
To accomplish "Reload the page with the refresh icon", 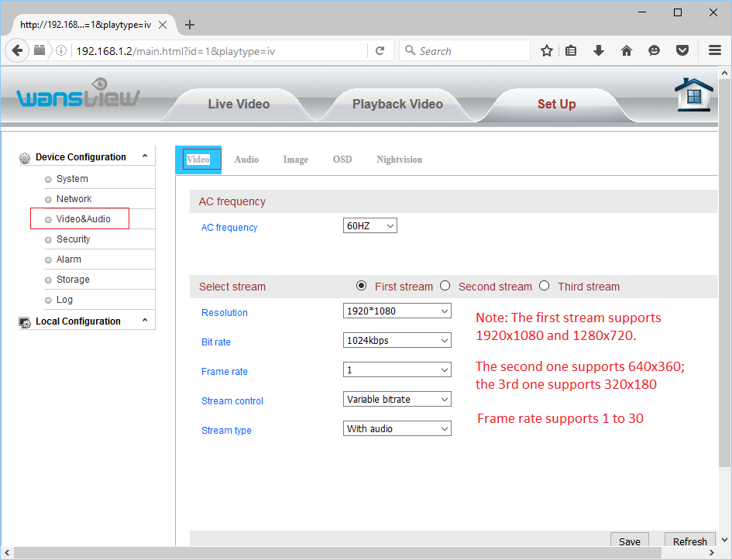I will click(x=380, y=51).
